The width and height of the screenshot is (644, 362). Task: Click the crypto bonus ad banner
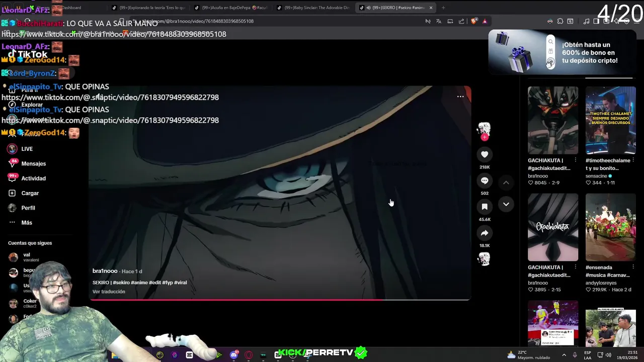coord(561,52)
